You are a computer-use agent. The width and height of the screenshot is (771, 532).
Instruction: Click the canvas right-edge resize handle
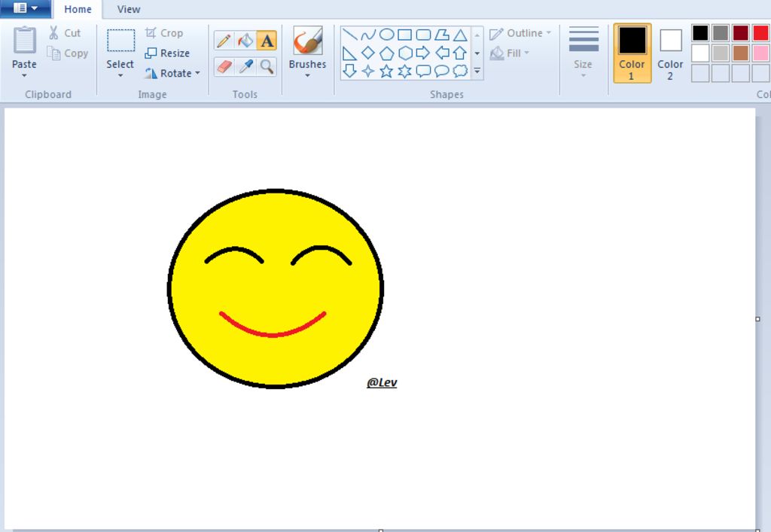click(x=757, y=319)
